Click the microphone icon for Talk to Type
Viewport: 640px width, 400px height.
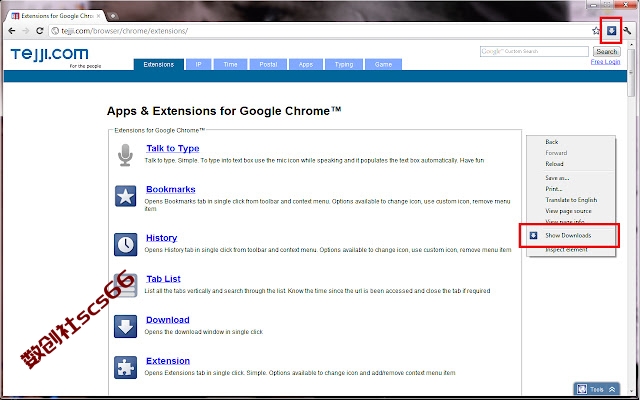[x=125, y=155]
